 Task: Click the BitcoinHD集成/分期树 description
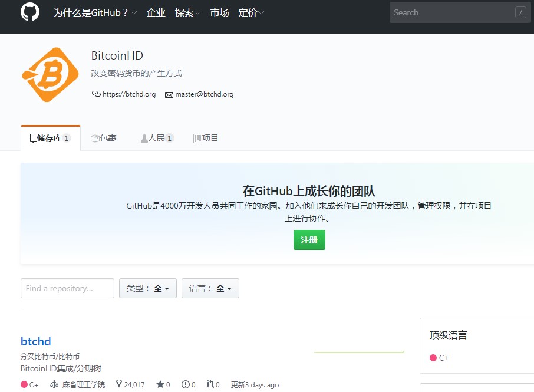[x=61, y=368]
